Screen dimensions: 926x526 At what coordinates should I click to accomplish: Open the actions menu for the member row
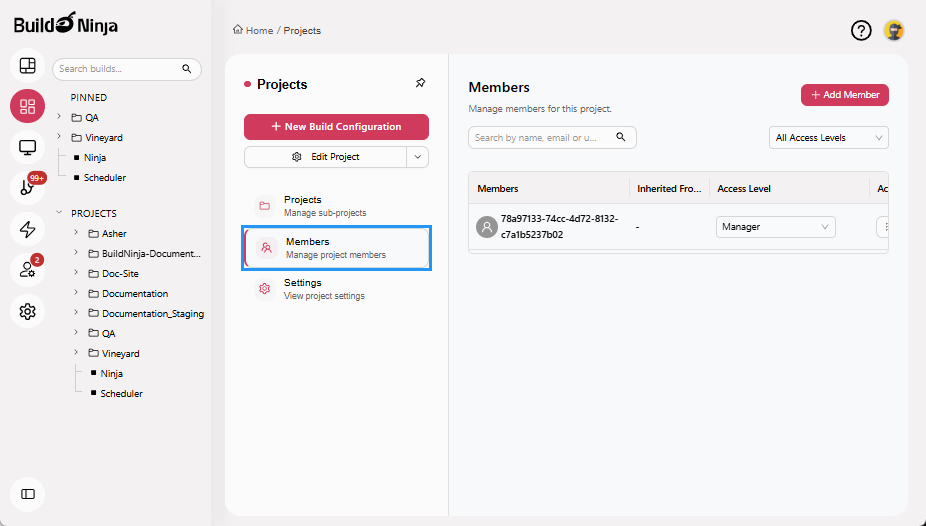point(883,227)
